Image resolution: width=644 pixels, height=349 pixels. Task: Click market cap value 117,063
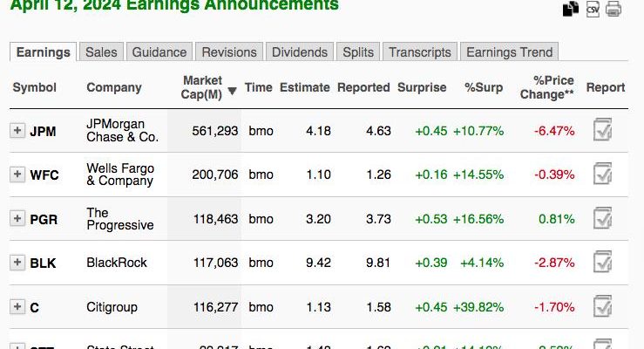pos(215,263)
